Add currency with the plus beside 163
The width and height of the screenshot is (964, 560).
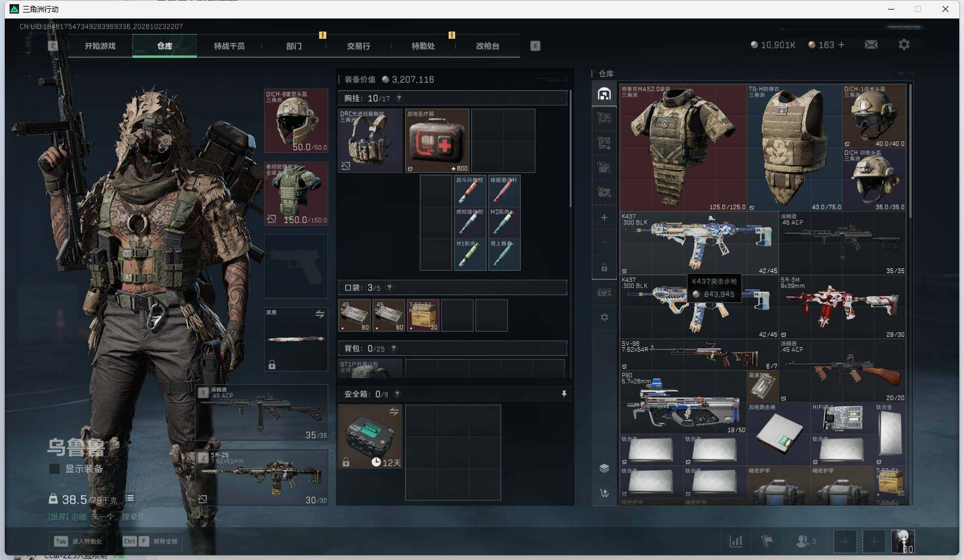tap(841, 45)
